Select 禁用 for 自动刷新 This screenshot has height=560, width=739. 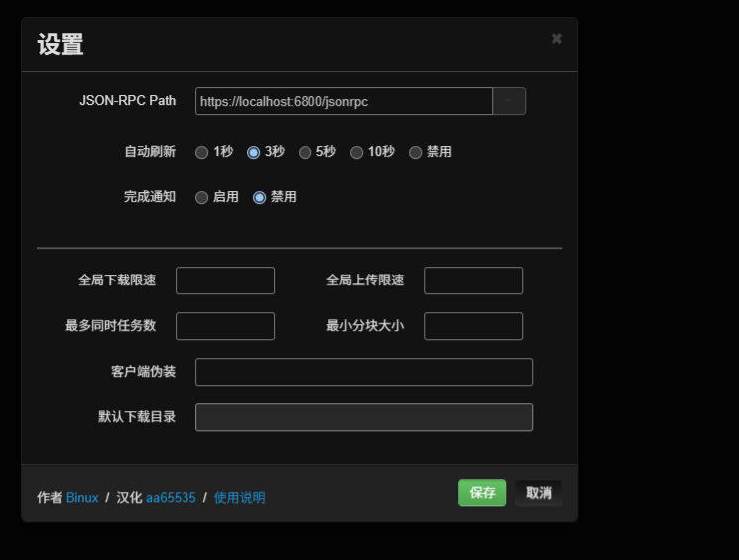415,152
